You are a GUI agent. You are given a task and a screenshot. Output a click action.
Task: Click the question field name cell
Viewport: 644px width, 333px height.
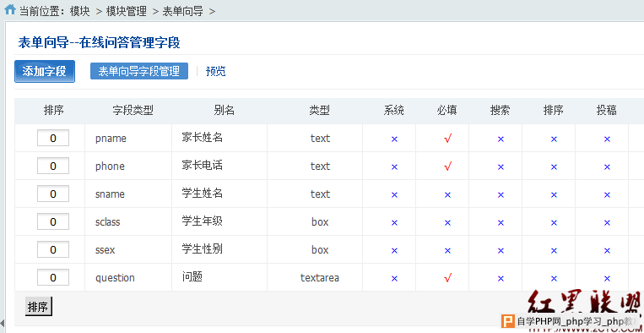coord(115,278)
